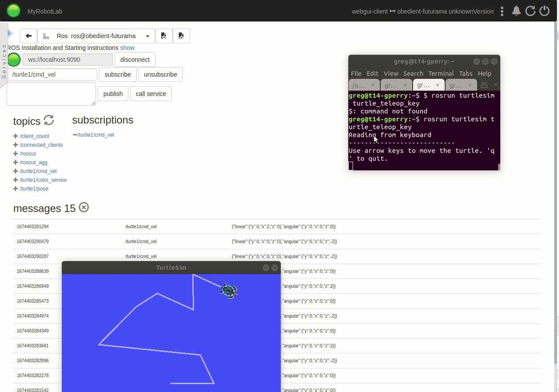The height and width of the screenshot is (392, 559).
Task: Click message timestamp 1674403291294
Action: click(33, 226)
